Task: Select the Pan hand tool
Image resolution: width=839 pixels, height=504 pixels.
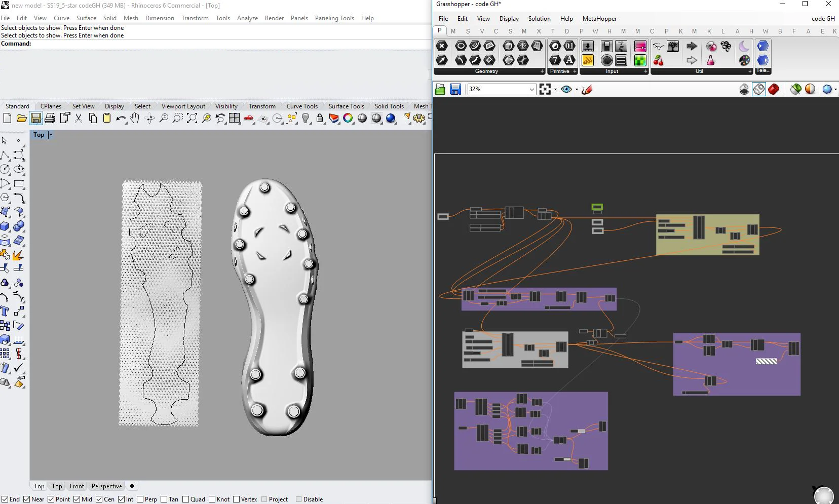Action: (x=135, y=118)
